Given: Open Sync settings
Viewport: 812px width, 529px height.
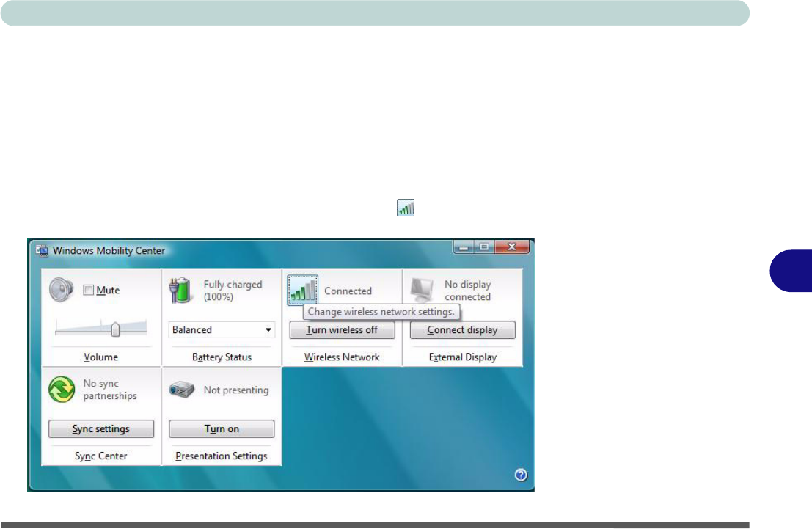Looking at the screenshot, I should point(101,429).
